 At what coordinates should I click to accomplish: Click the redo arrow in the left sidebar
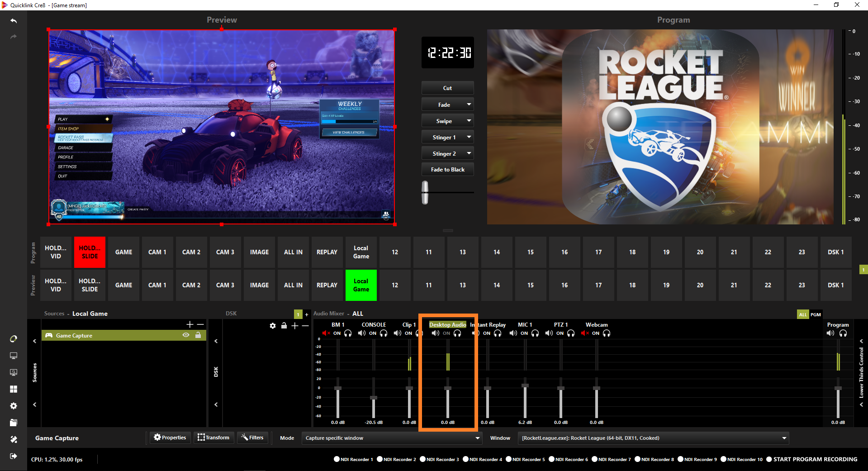click(x=14, y=37)
